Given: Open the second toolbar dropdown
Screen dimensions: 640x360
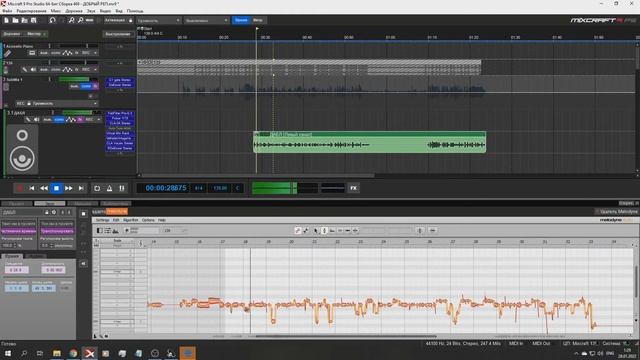Looking at the screenshot, I should pyautogui.click(x=206, y=20).
